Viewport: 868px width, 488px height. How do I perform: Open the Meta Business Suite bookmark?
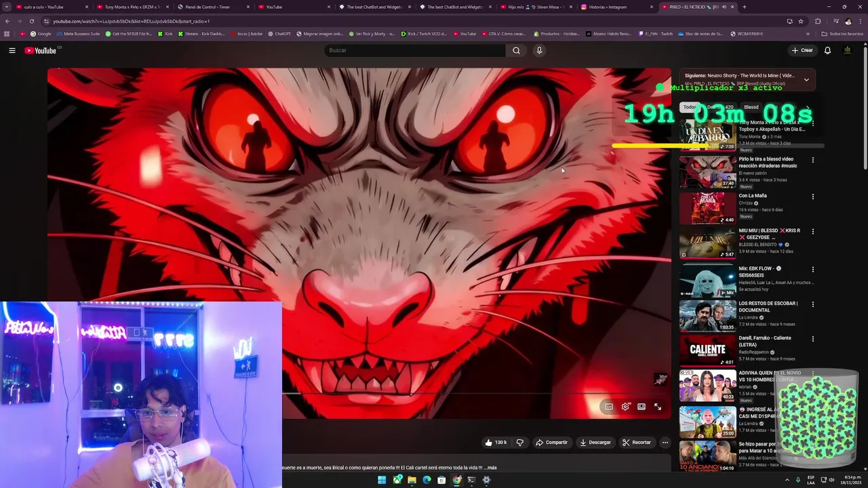pos(79,33)
